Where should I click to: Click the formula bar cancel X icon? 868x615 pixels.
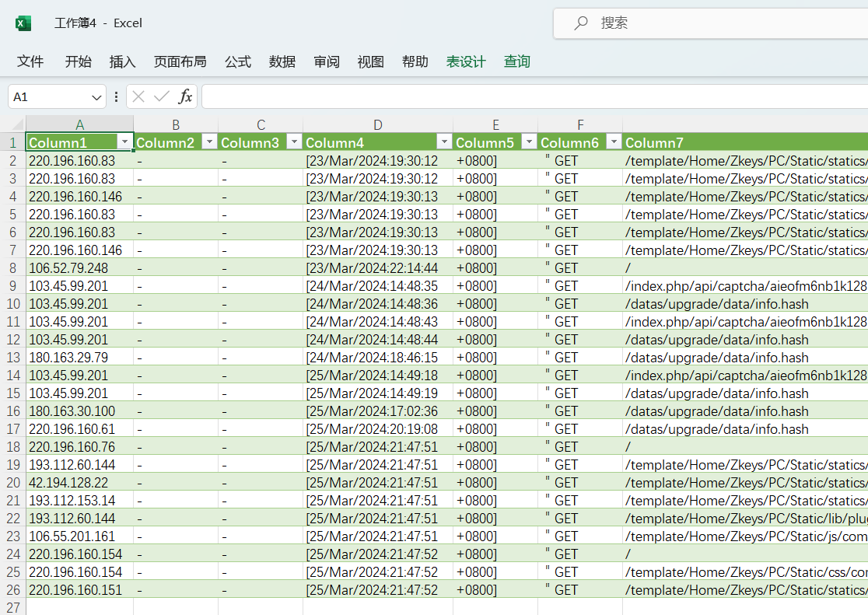click(138, 96)
